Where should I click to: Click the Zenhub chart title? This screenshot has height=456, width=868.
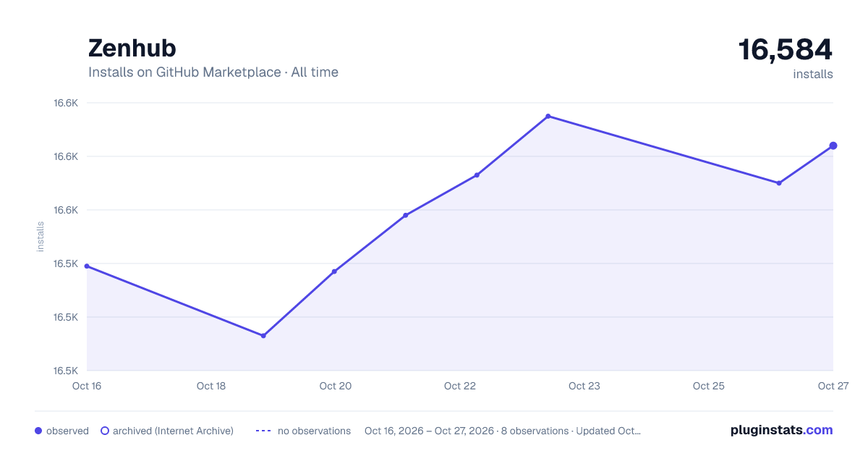coord(132,48)
